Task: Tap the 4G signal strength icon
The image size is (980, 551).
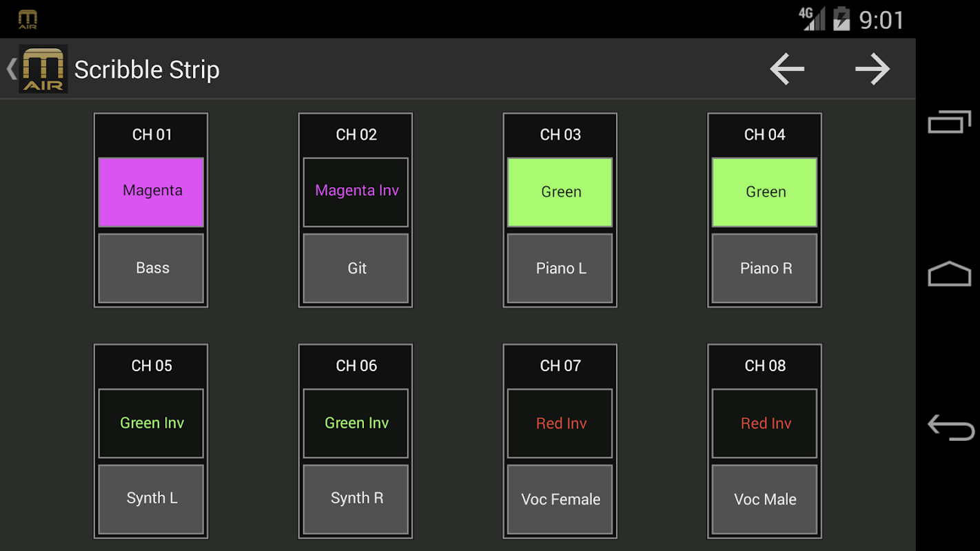Action: 812,19
